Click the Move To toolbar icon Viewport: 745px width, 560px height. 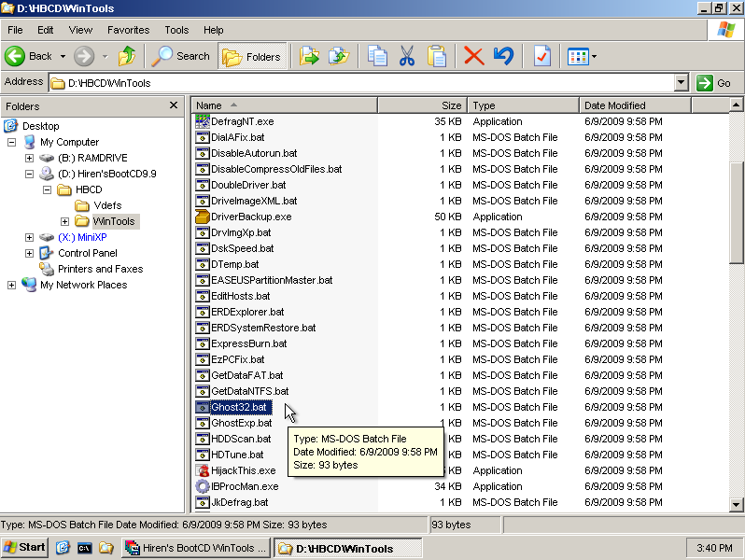click(309, 57)
